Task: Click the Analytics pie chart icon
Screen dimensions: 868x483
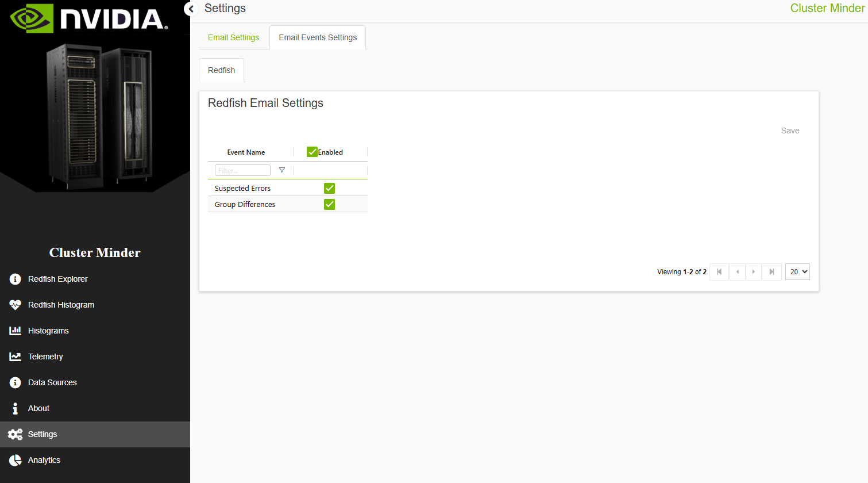Action: coord(16,460)
